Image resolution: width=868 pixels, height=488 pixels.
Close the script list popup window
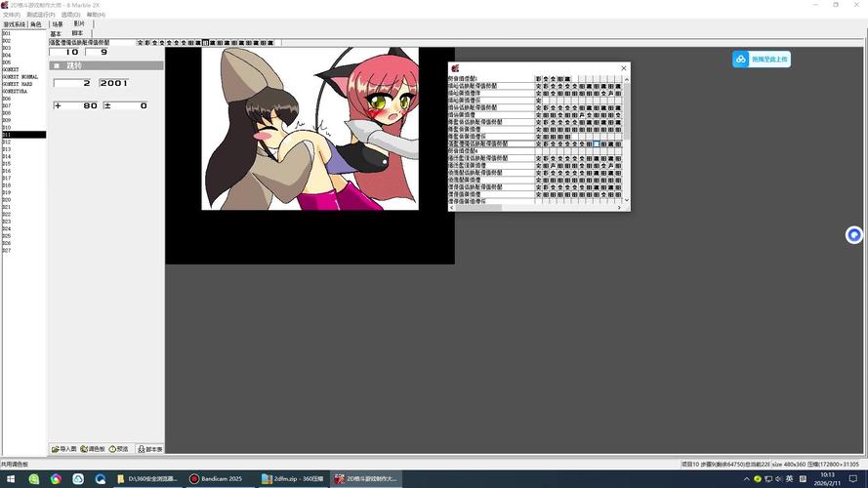(x=624, y=68)
